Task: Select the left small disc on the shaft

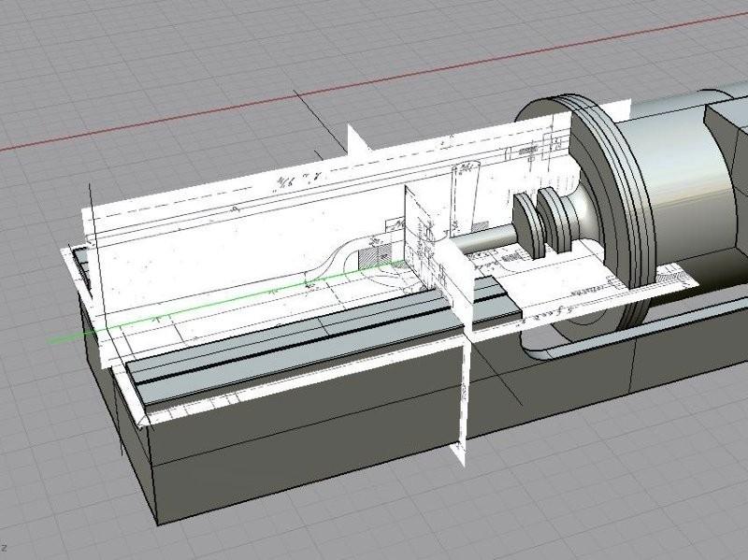Action: [527, 225]
